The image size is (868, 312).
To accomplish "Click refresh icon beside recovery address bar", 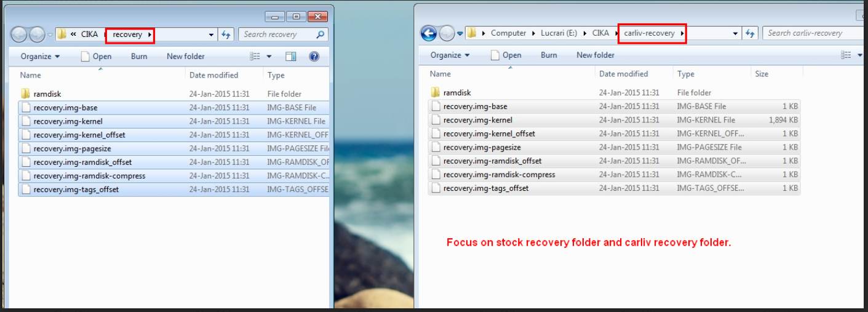I will pyautogui.click(x=226, y=35).
